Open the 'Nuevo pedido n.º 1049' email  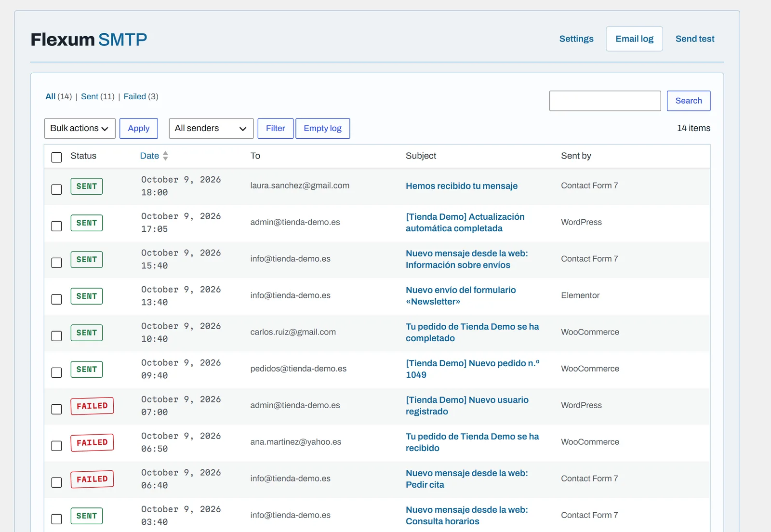tap(472, 369)
